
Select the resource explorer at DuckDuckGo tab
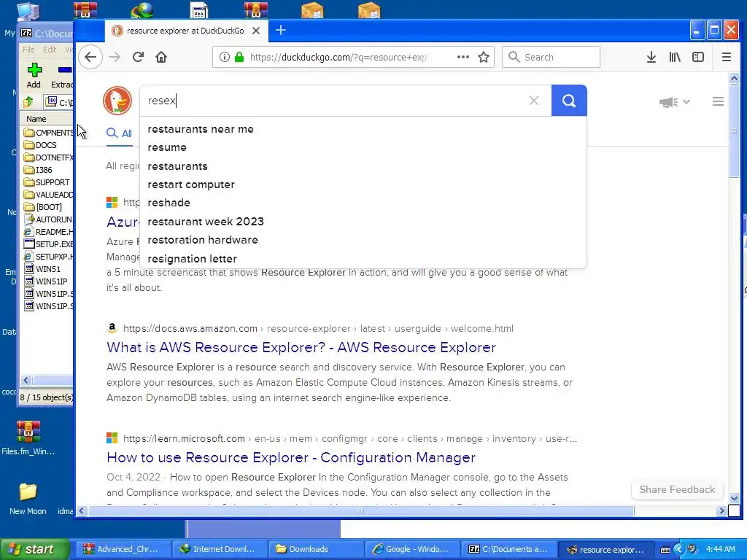click(186, 31)
